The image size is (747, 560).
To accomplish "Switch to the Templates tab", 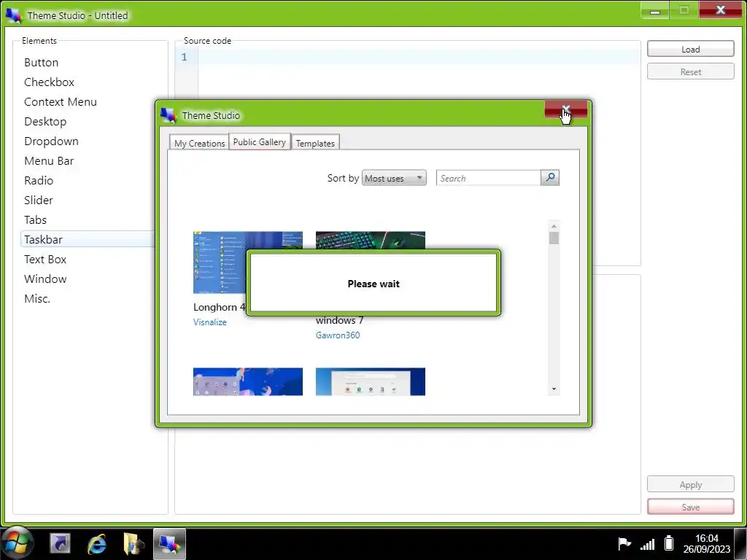I will [315, 143].
